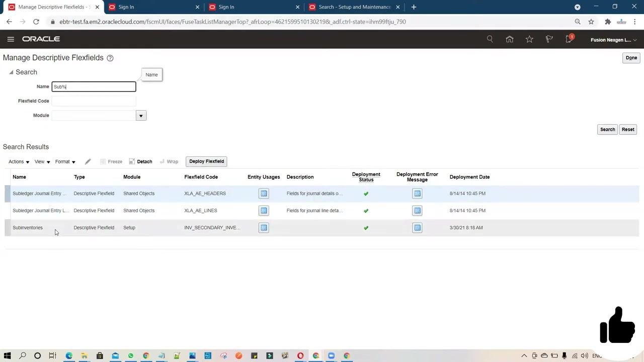Click the Oracle global search magnifier icon
The height and width of the screenshot is (362, 644).
point(490,39)
